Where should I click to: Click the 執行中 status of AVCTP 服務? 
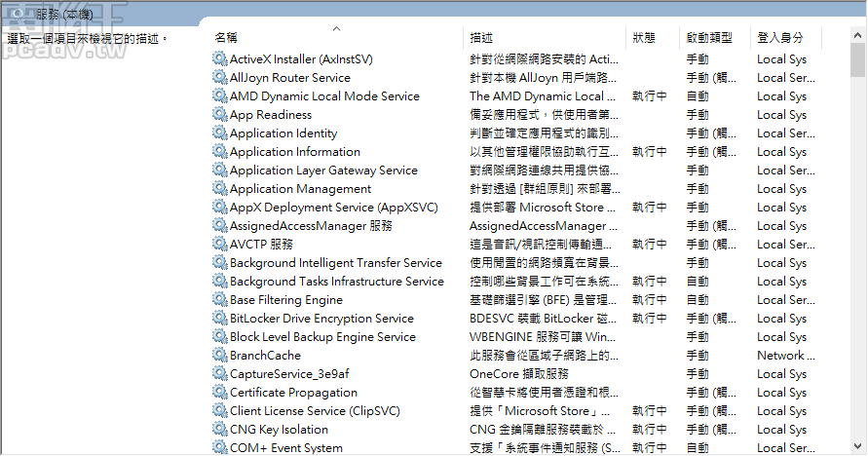(650, 245)
